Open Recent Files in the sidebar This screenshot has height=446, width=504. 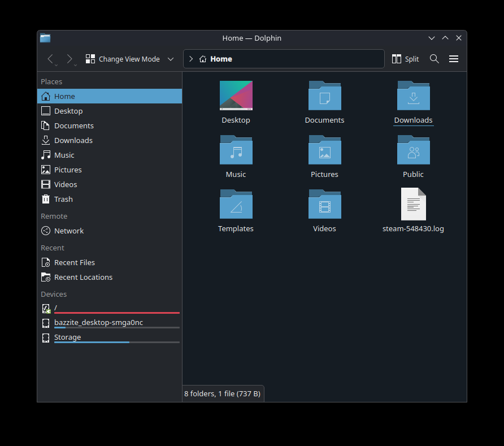pos(110,263)
